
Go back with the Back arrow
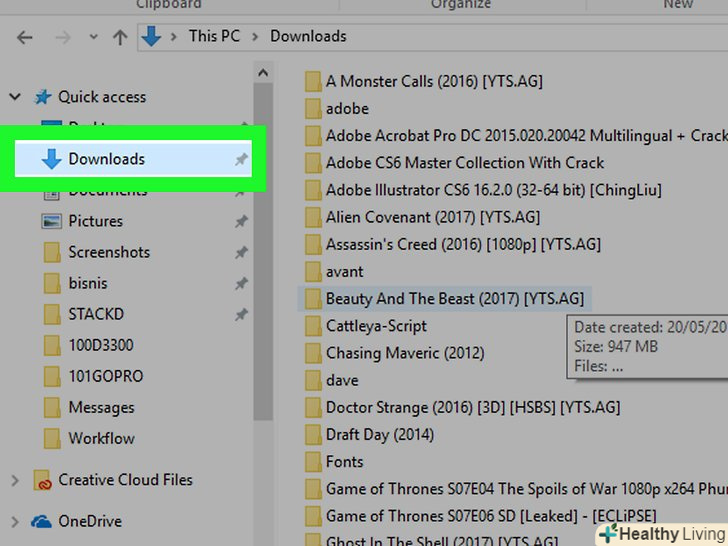[x=25, y=37]
